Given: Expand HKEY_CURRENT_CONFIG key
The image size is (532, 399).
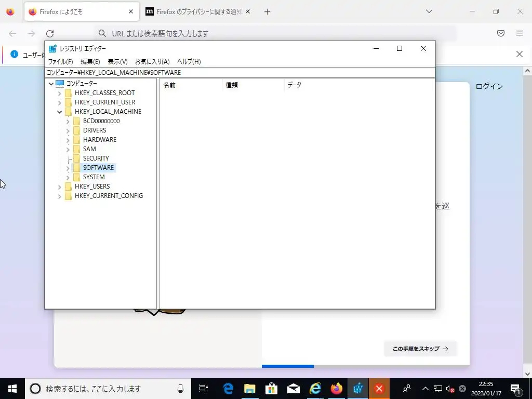Looking at the screenshot, I should click(60, 196).
